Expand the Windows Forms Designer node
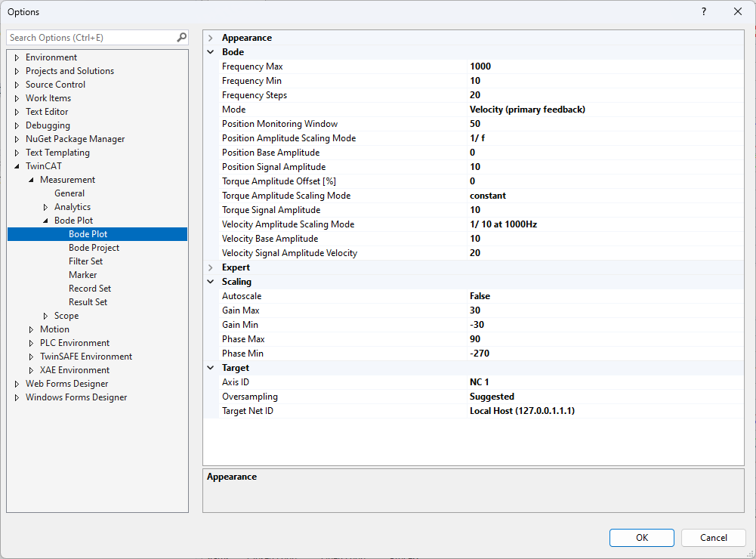This screenshot has width=756, height=559. tap(17, 397)
